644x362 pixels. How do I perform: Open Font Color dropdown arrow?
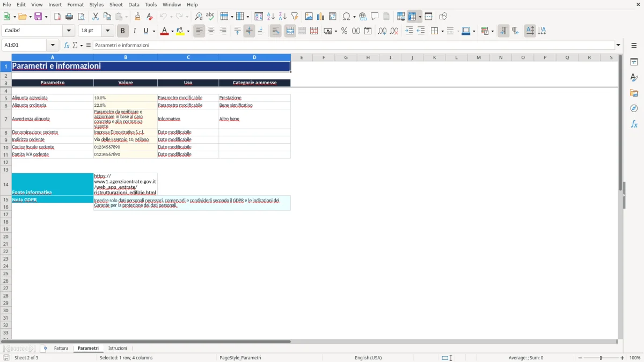[172, 31]
